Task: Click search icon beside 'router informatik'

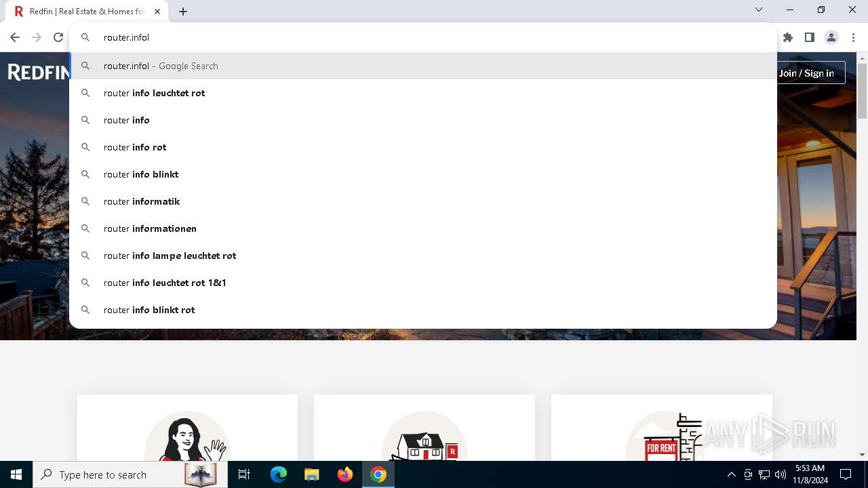Action: pos(85,201)
